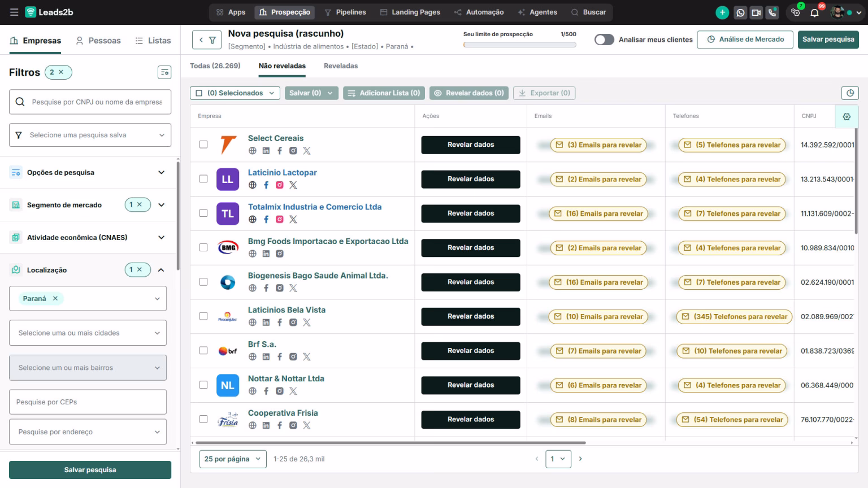Switch to the Pessoas tab

click(x=98, y=41)
